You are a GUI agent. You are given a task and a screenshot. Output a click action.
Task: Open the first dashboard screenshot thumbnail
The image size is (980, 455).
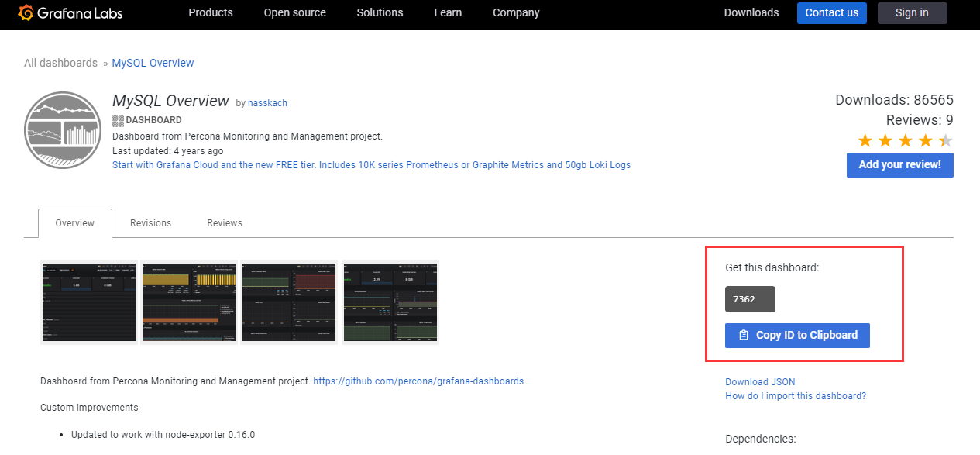pyautogui.click(x=88, y=302)
